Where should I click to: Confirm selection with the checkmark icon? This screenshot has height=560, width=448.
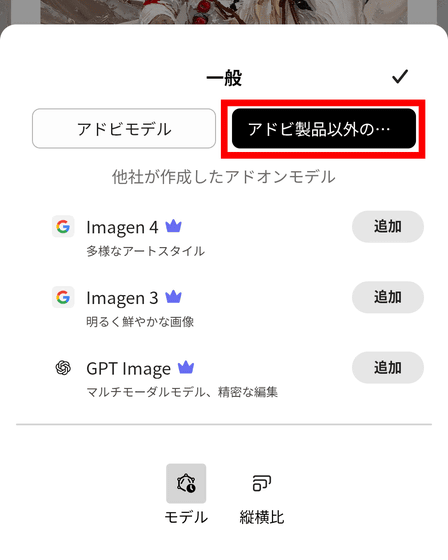click(x=400, y=77)
